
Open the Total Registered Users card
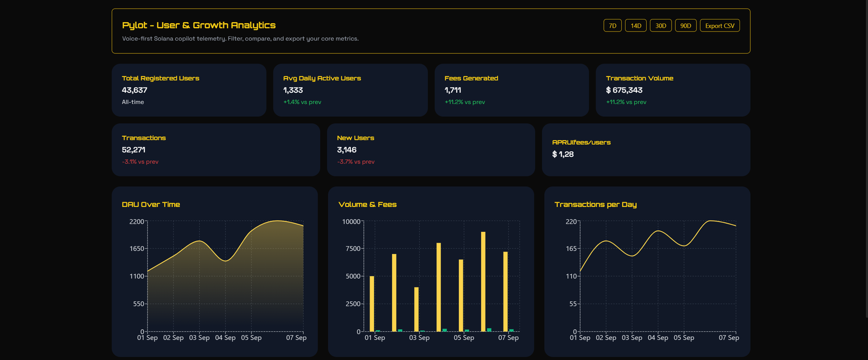click(189, 90)
